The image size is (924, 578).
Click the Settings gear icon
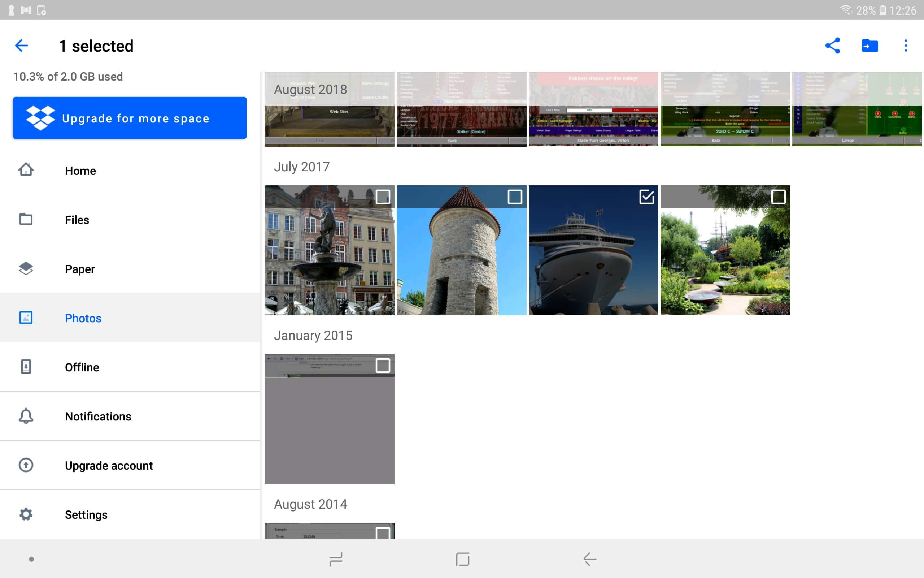pos(26,514)
